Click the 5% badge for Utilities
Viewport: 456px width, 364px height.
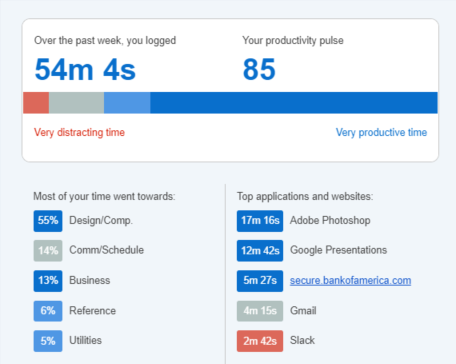pyautogui.click(x=48, y=341)
